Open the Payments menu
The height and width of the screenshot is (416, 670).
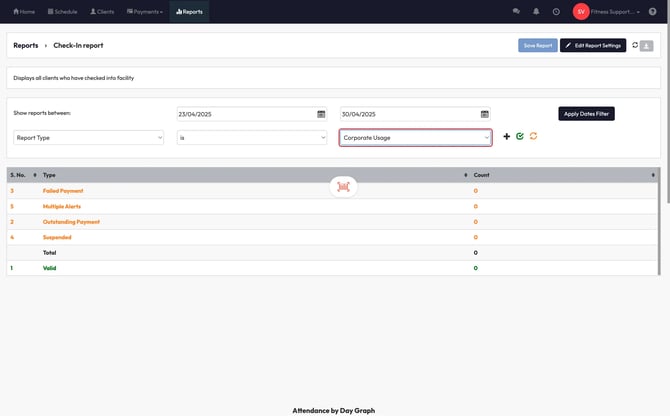[144, 11]
